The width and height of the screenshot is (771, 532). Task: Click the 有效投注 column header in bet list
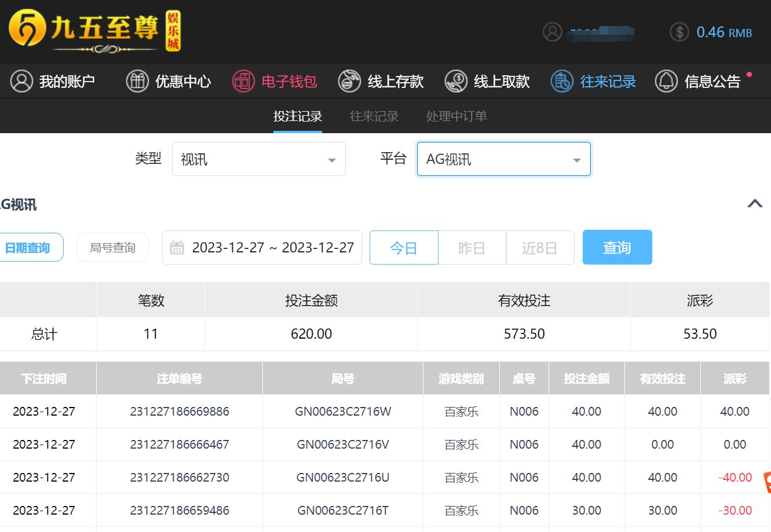point(663,379)
